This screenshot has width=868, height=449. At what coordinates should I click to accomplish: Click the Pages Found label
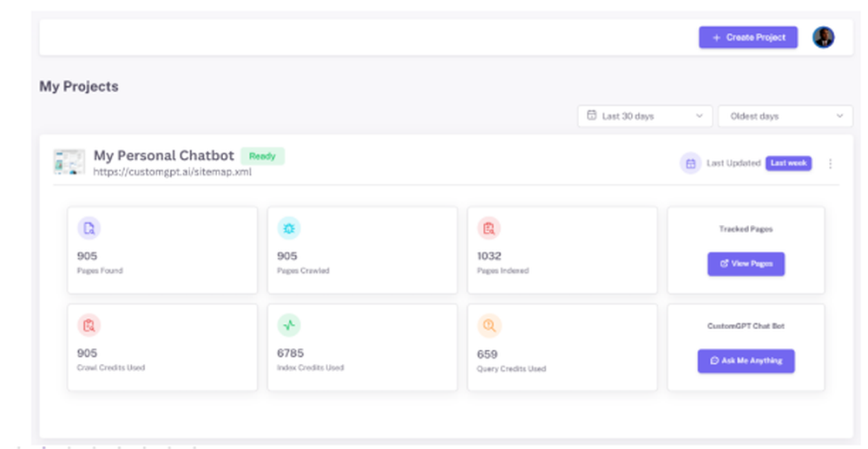(100, 271)
